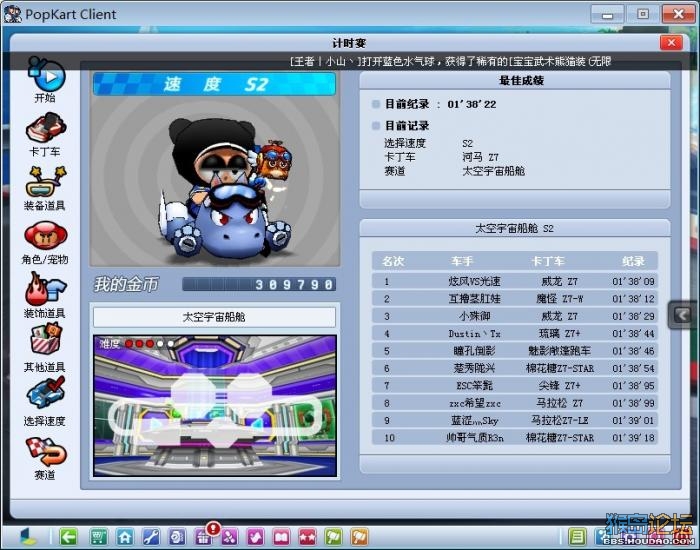Select rank 7 row with 尖锋 Z7+
The image size is (700, 550).
[515, 385]
